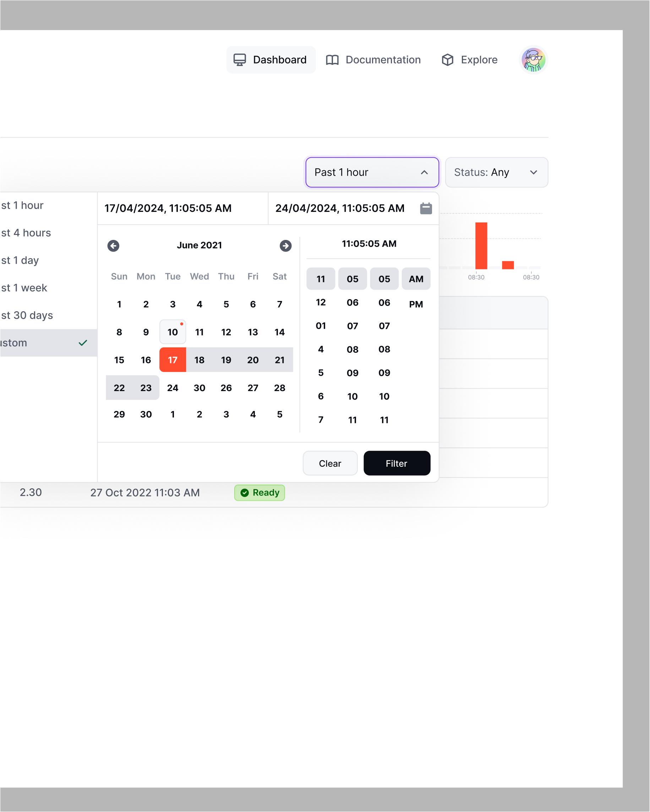Apply the black Filter button
The width and height of the screenshot is (650, 812).
397,463
